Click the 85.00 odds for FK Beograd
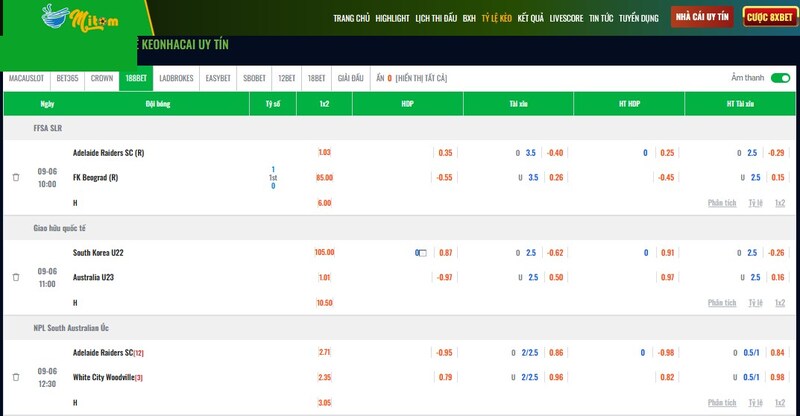This screenshot has width=800, height=416. [x=324, y=178]
